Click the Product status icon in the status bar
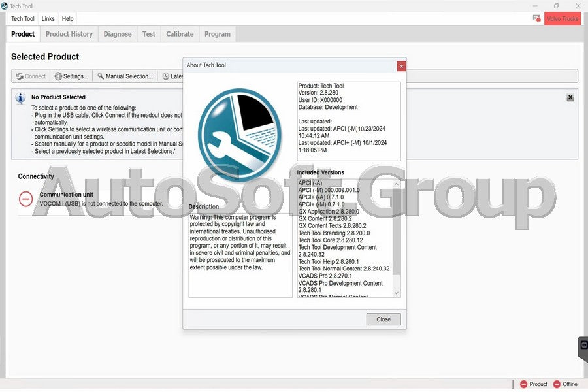The image size is (588, 392). (523, 384)
